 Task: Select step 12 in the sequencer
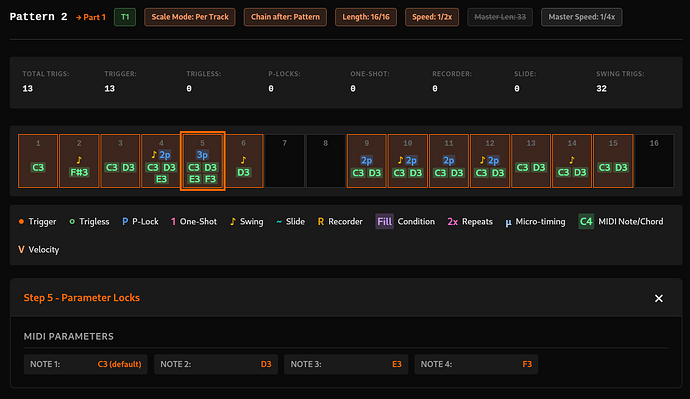click(490, 161)
